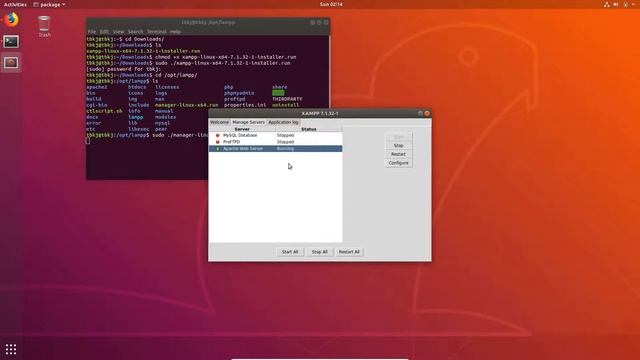Open the power menu icon in top bar
640x360 pixels.
[626, 4]
